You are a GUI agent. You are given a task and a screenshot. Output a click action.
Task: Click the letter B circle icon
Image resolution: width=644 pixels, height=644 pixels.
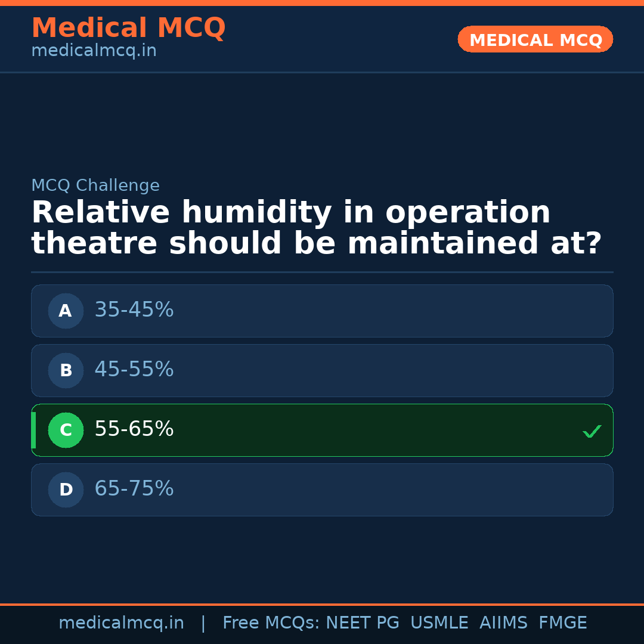[66, 370]
